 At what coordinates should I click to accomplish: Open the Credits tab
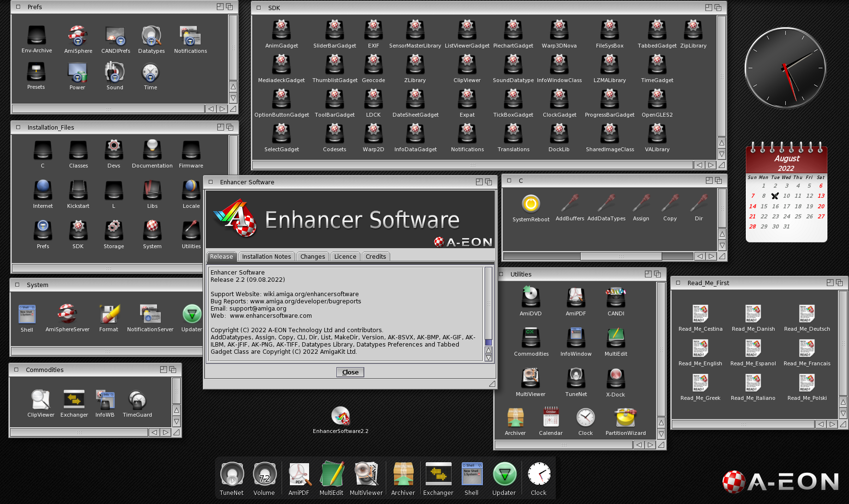[375, 257]
